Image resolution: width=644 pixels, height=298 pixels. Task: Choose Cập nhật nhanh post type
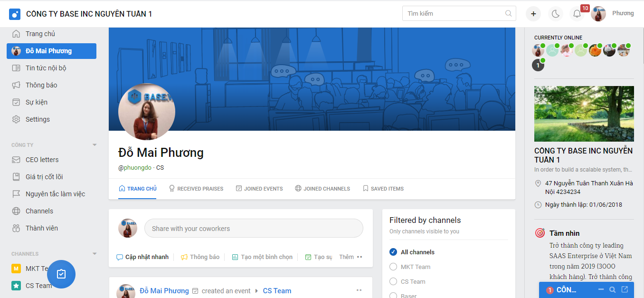[142, 257]
